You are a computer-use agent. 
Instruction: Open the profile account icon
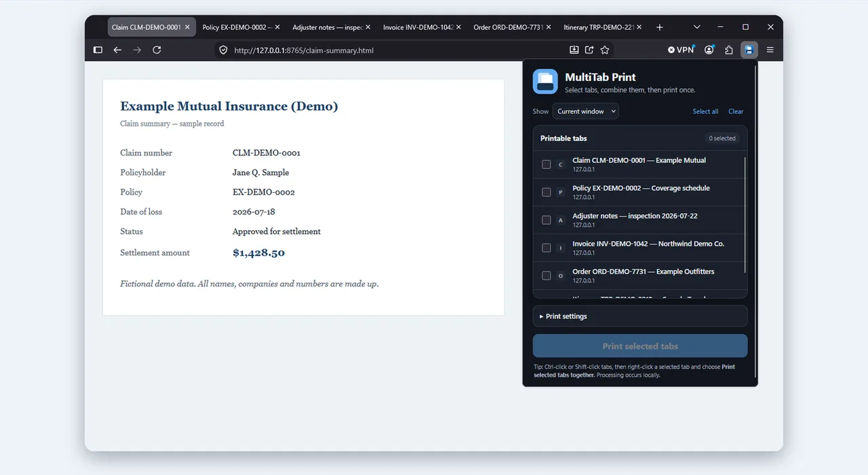click(709, 50)
